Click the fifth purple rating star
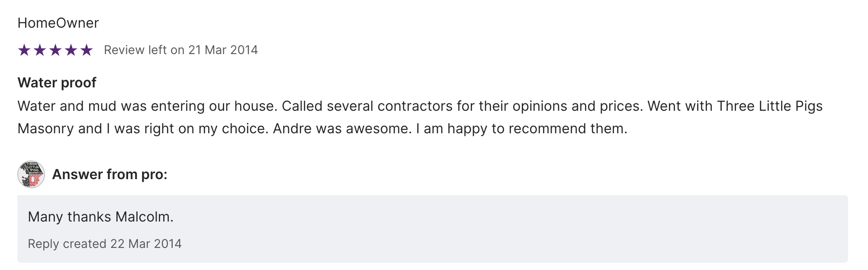868x270 pixels. 87,50
